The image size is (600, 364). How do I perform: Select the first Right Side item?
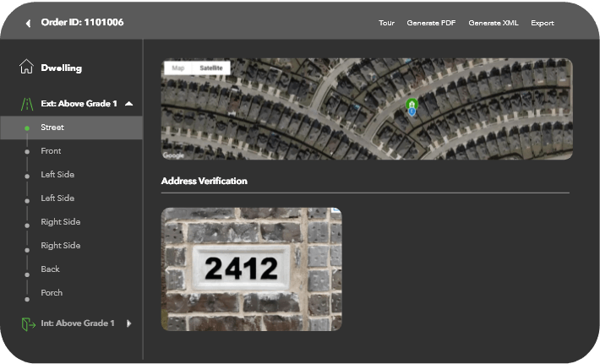point(61,222)
